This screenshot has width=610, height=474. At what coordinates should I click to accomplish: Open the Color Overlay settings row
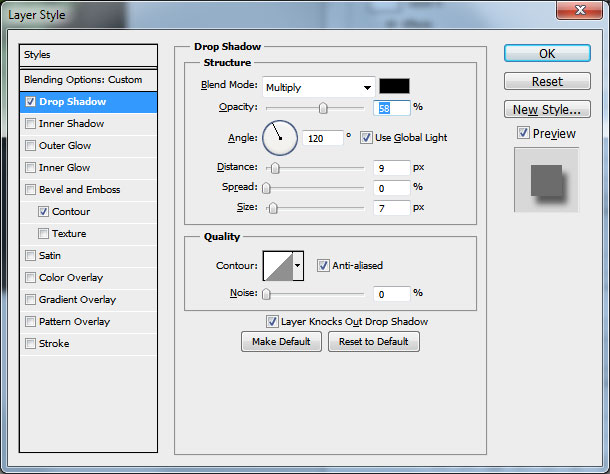[88, 277]
